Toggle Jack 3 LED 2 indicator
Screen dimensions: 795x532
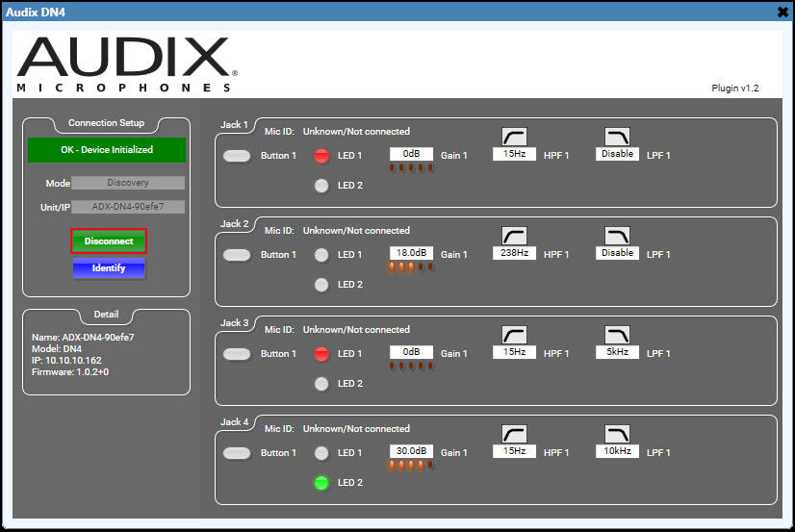point(321,384)
